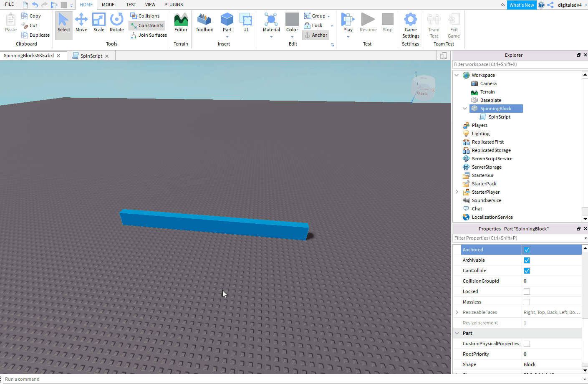
Task: Click Join Surfaces tool
Action: click(149, 35)
